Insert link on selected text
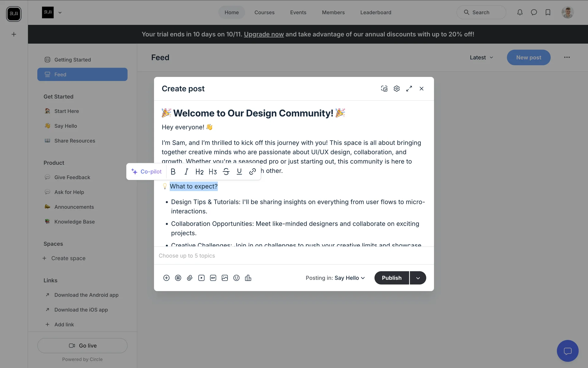Screen dimensions: 588x368 tap(252, 172)
